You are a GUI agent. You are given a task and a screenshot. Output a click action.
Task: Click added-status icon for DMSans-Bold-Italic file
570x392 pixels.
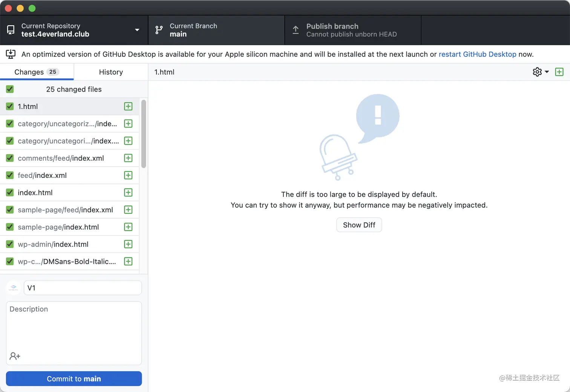click(128, 261)
